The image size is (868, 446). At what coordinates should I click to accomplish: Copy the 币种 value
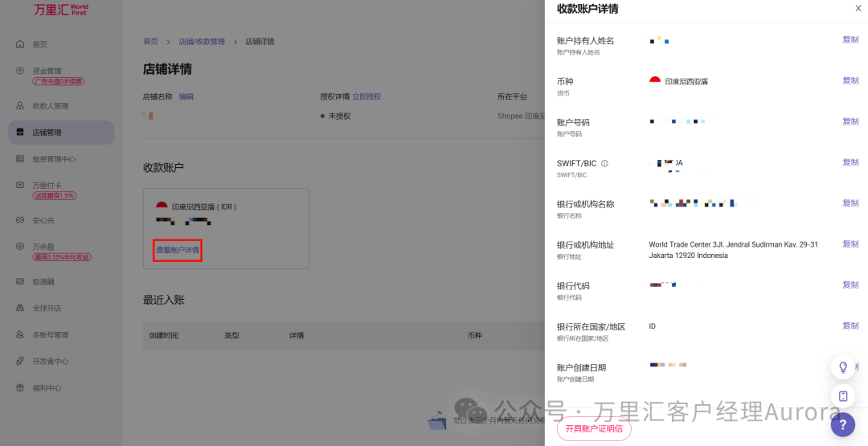click(850, 81)
